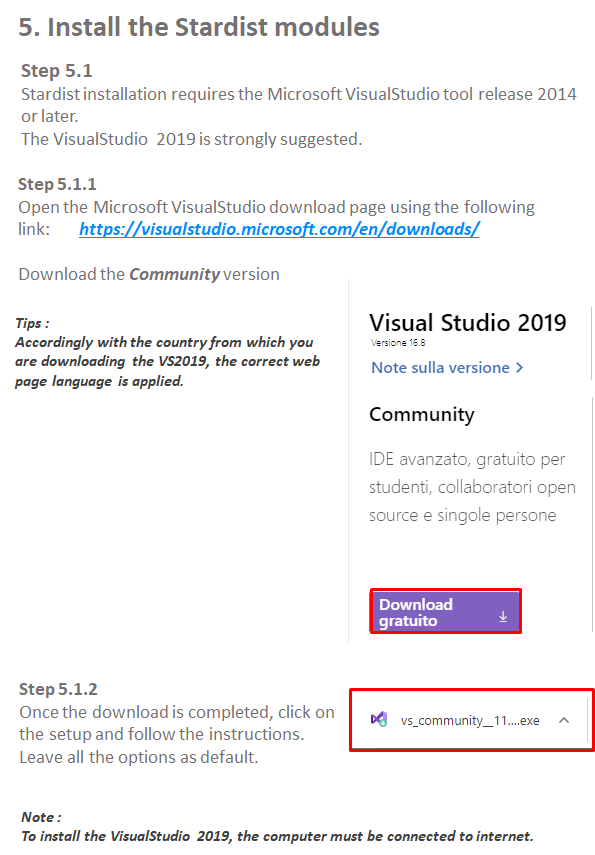The image size is (595, 855).
Task: Click the Download gratuito button
Action: pos(446,612)
